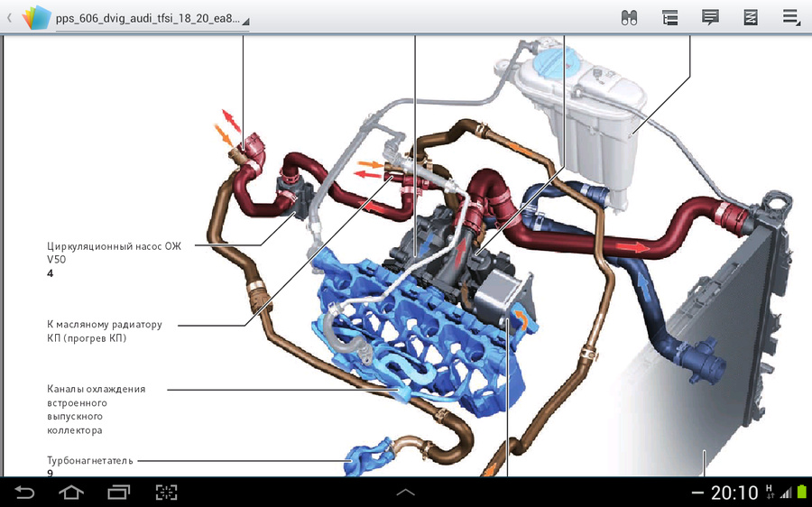This screenshot has width=812, height=507.
Task: Tap the screenshot capture icon in navigation bar
Action: tap(166, 492)
